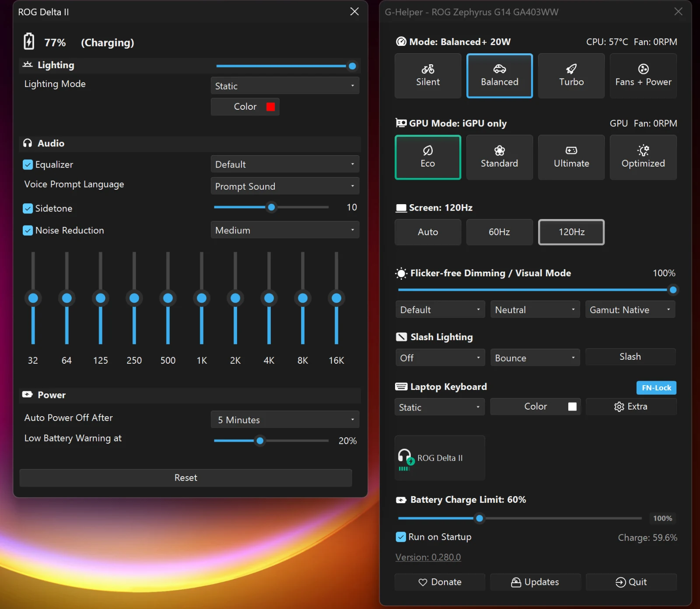Set screen refresh to 120Hz

(x=571, y=232)
